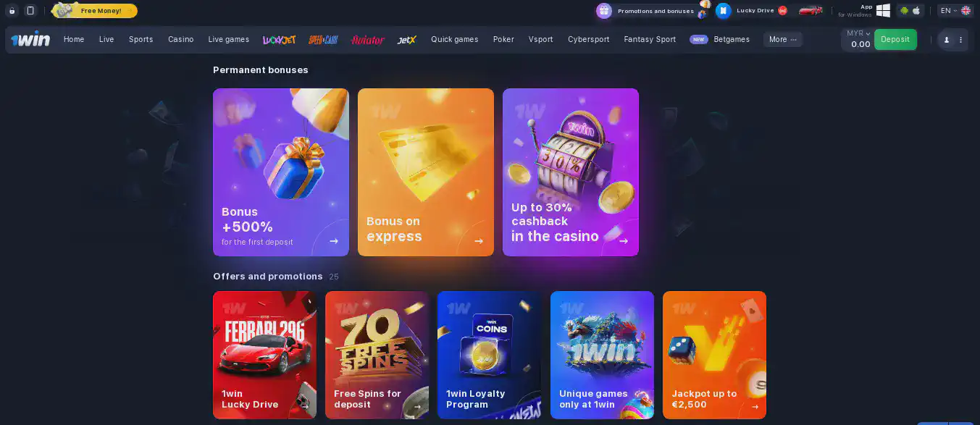
Task: Click the green Deposit button
Action: [895, 40]
